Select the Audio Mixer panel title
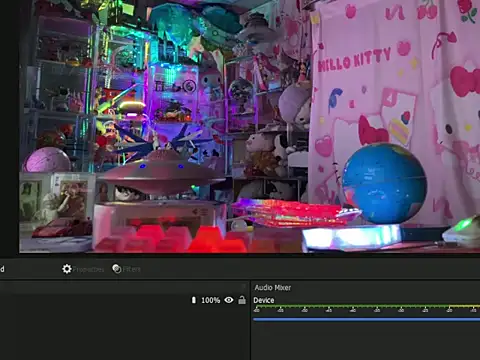Screen dimensions: 480x360 273,288
